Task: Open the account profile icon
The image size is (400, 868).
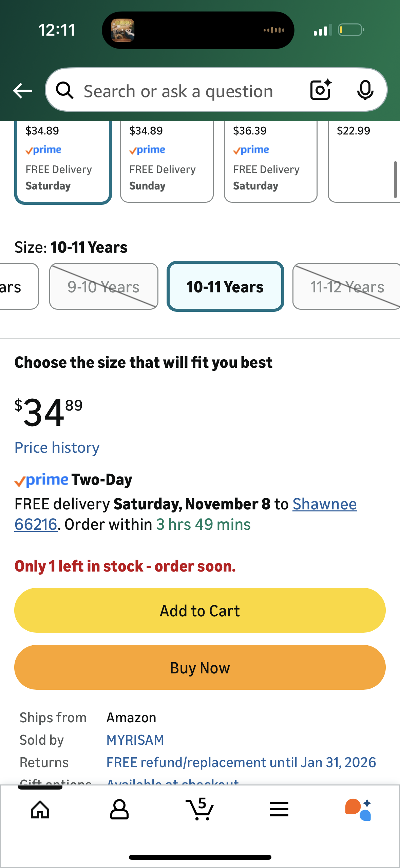Action: tap(119, 810)
